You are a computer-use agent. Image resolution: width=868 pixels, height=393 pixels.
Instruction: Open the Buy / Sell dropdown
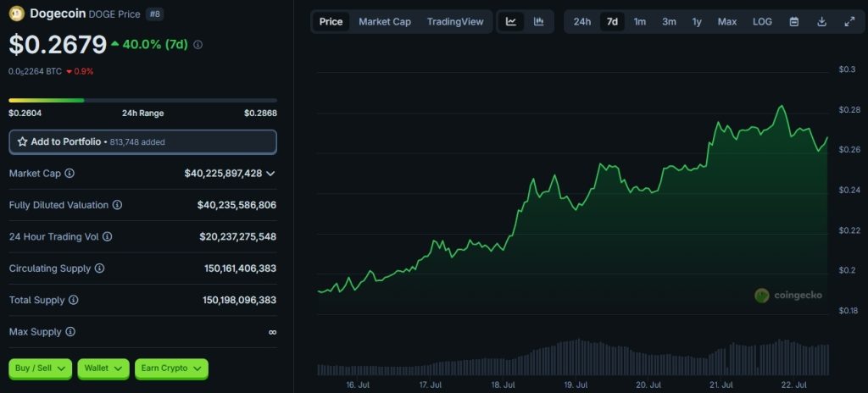coord(40,368)
